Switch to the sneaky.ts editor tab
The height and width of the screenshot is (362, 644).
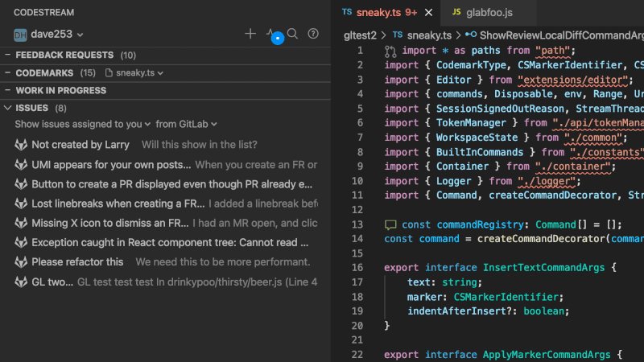coord(386,13)
